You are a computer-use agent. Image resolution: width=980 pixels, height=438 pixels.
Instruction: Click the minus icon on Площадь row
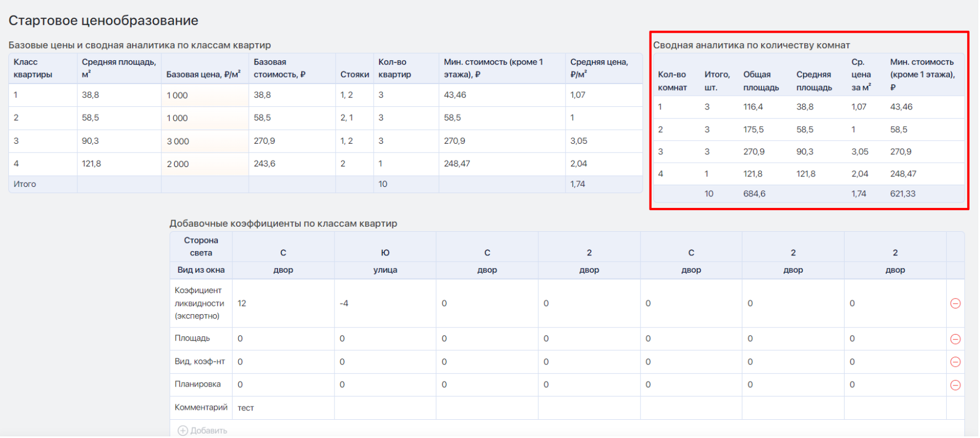tap(956, 339)
